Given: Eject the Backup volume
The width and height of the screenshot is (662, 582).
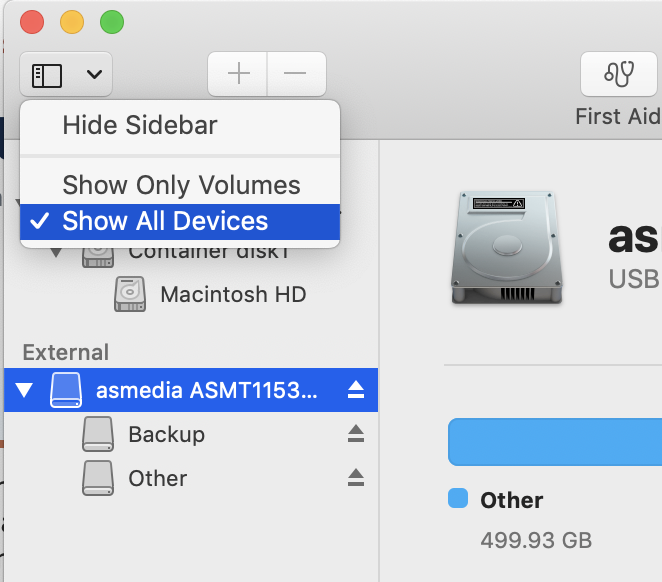Looking at the screenshot, I should [356, 434].
